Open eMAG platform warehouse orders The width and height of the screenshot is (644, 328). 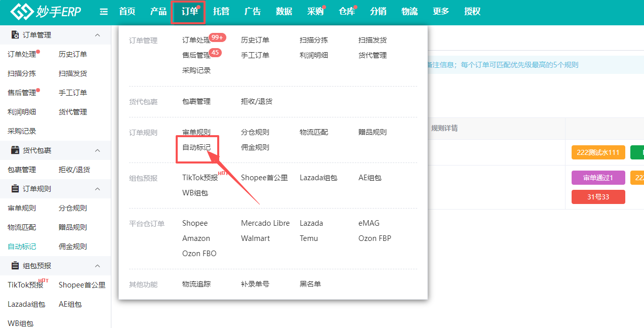click(x=369, y=223)
